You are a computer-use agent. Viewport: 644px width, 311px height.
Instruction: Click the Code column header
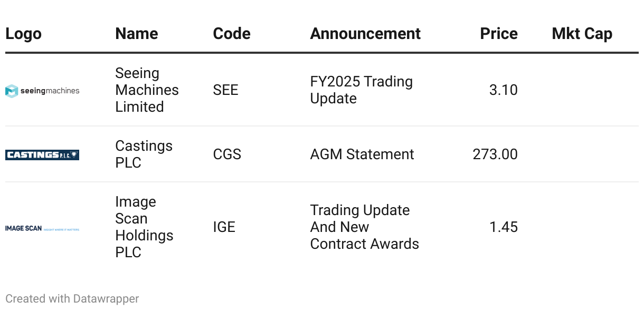(x=231, y=34)
